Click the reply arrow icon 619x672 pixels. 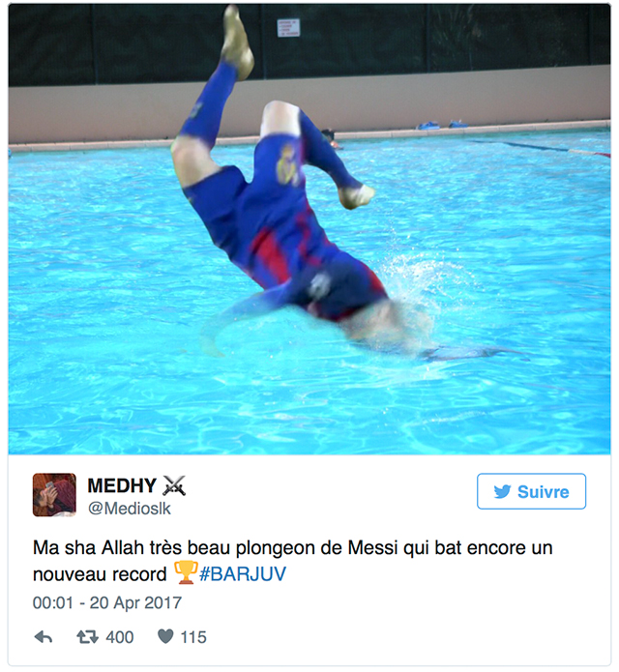44,637
